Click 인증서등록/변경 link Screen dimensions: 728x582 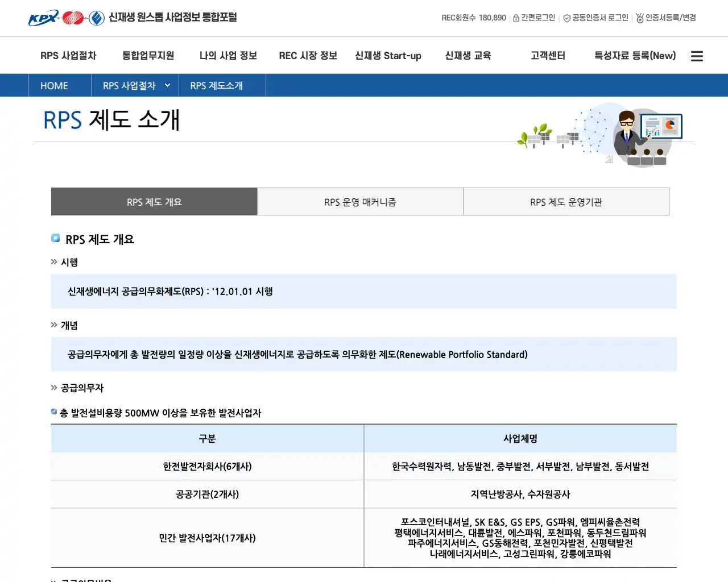tap(671, 18)
